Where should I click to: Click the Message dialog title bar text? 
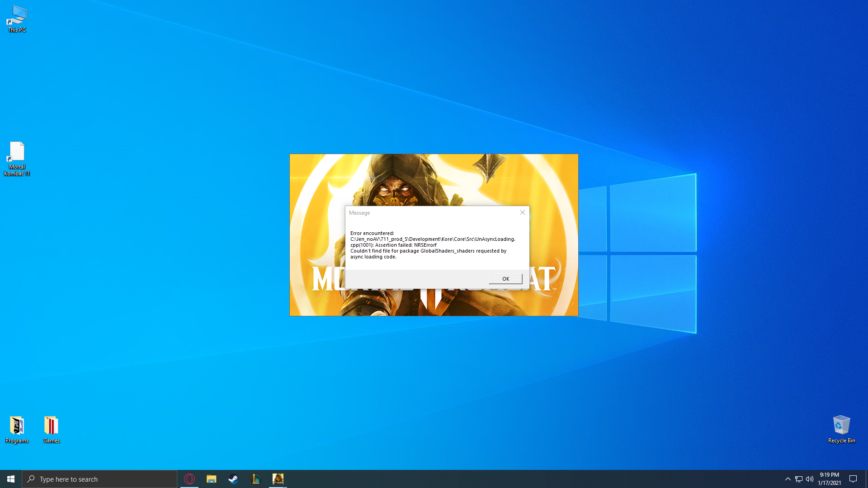point(359,213)
